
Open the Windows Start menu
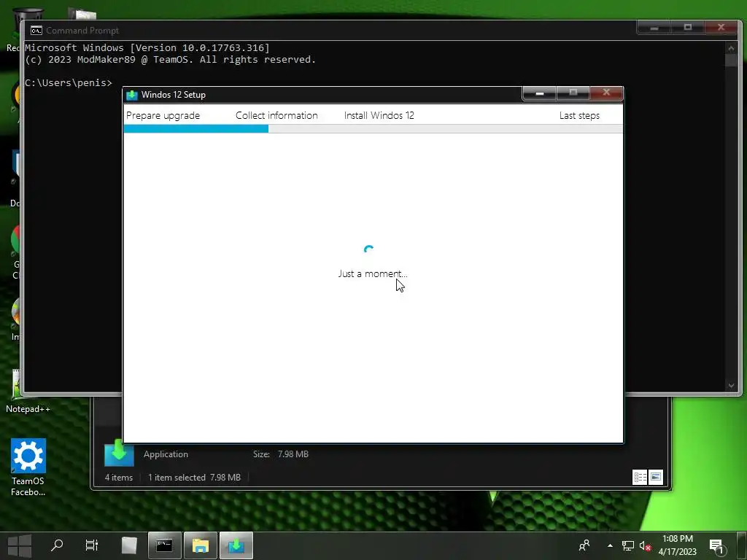[x=20, y=545]
